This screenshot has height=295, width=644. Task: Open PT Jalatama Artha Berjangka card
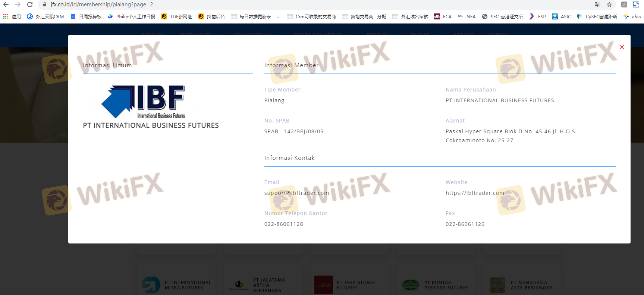pyautogui.click(x=263, y=285)
